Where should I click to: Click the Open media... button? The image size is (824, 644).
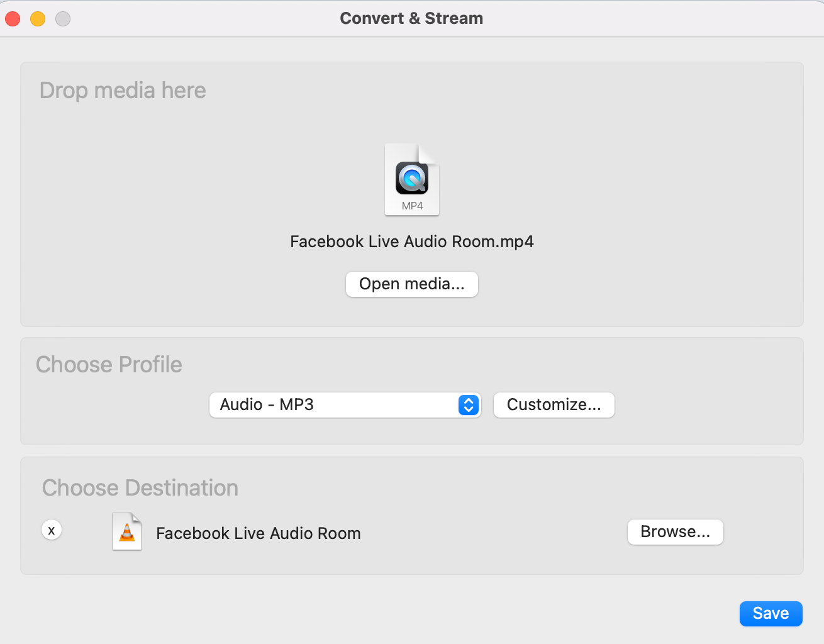click(412, 284)
